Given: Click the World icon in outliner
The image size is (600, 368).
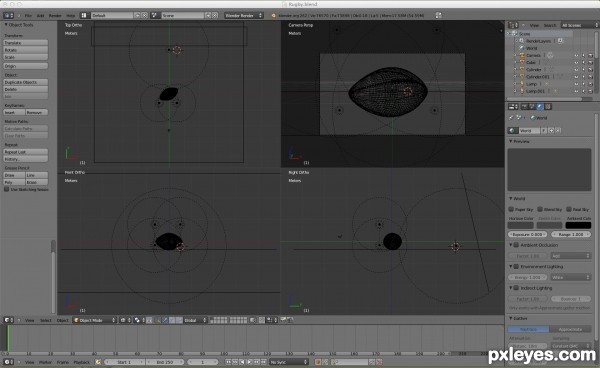Looking at the screenshot, I should click(x=522, y=48).
